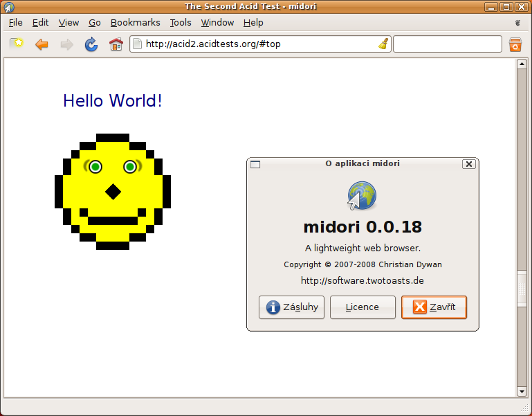
Task: Click the Zavřít button to close dialog
Action: click(434, 307)
